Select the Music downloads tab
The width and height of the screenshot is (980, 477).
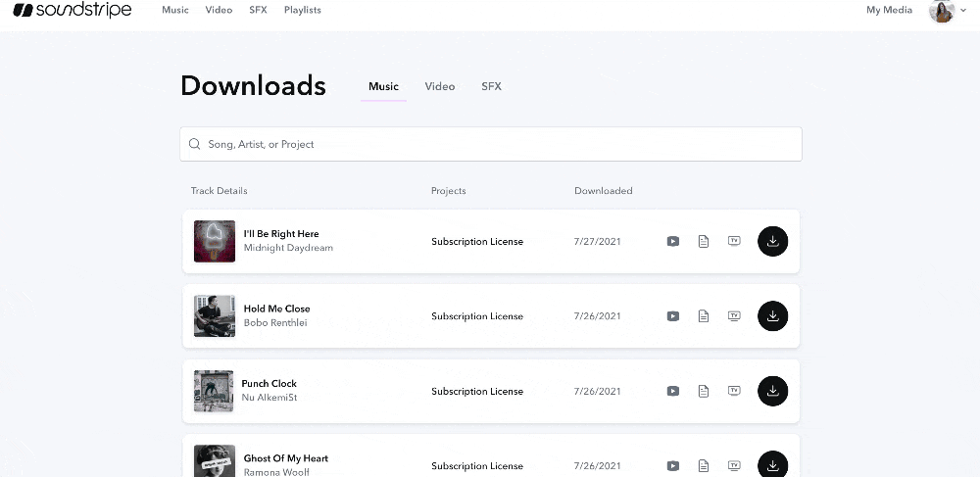click(383, 86)
